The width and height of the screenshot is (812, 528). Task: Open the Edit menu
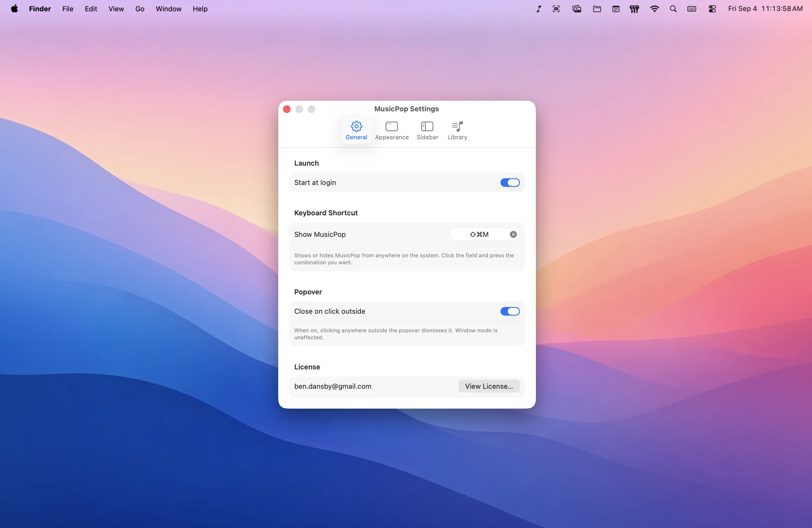click(91, 9)
